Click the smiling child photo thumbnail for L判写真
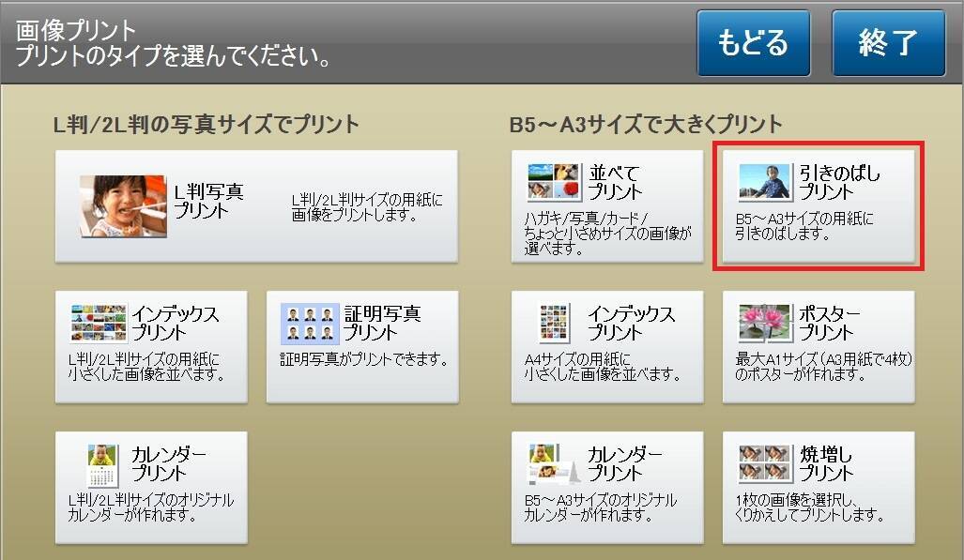Viewport: 964px width, 560px height. pos(123,206)
